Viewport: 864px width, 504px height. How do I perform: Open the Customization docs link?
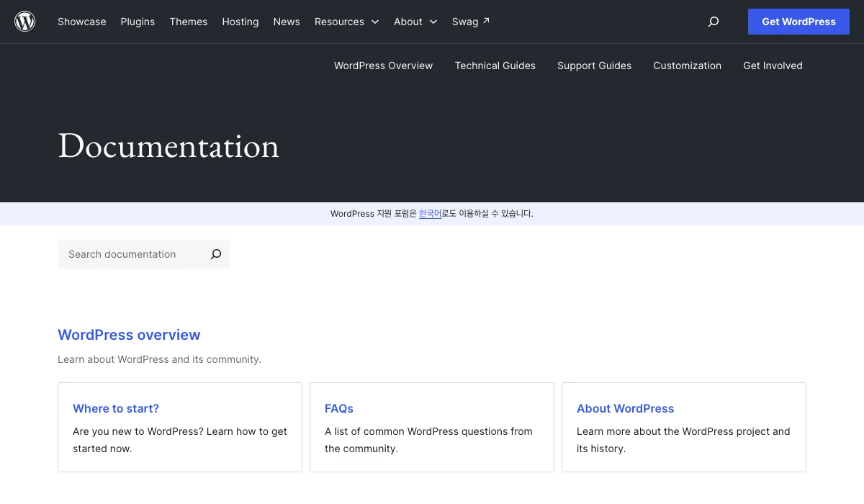click(688, 66)
